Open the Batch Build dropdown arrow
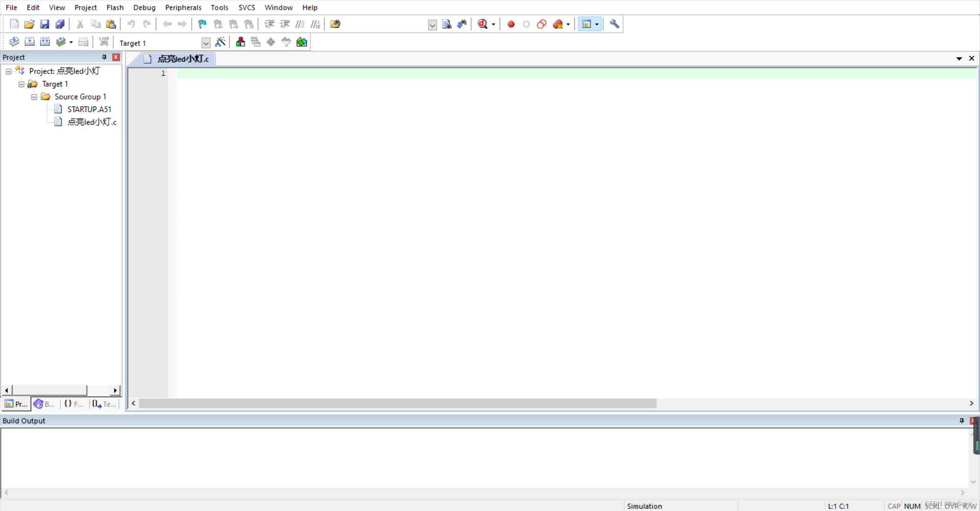Viewport: 980px width, 511px height. pyautogui.click(x=71, y=42)
